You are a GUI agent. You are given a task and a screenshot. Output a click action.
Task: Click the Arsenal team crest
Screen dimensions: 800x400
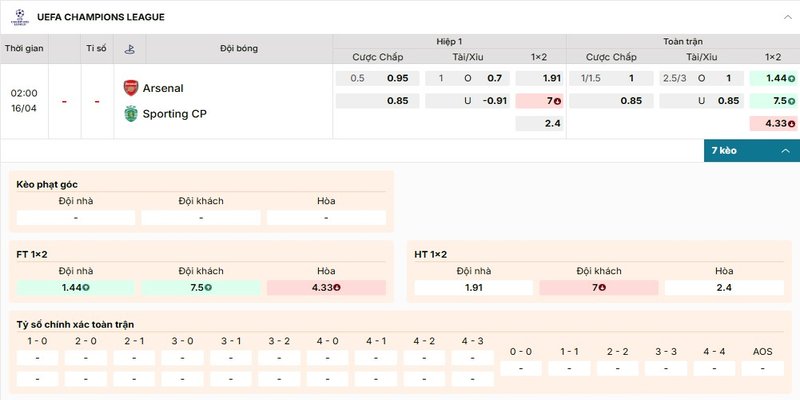[x=130, y=88]
